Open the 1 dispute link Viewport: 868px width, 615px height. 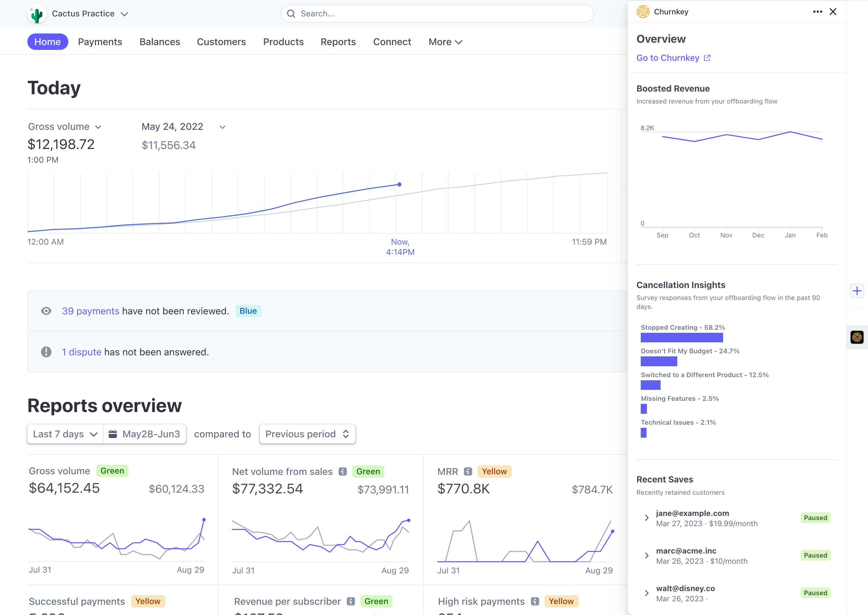(81, 352)
